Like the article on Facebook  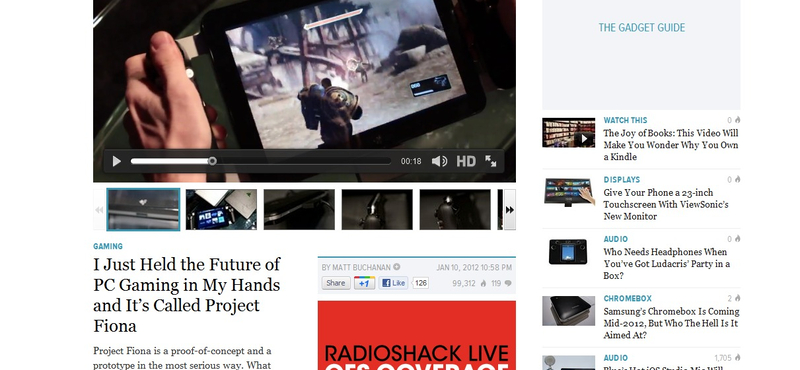point(393,283)
